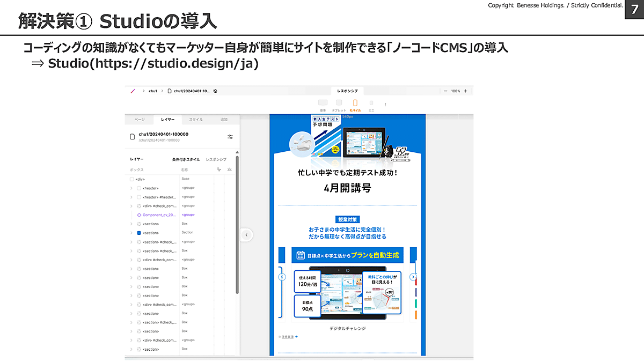
Task: Select the Tablet (タブレット) breakpoint icon
Action: [339, 103]
